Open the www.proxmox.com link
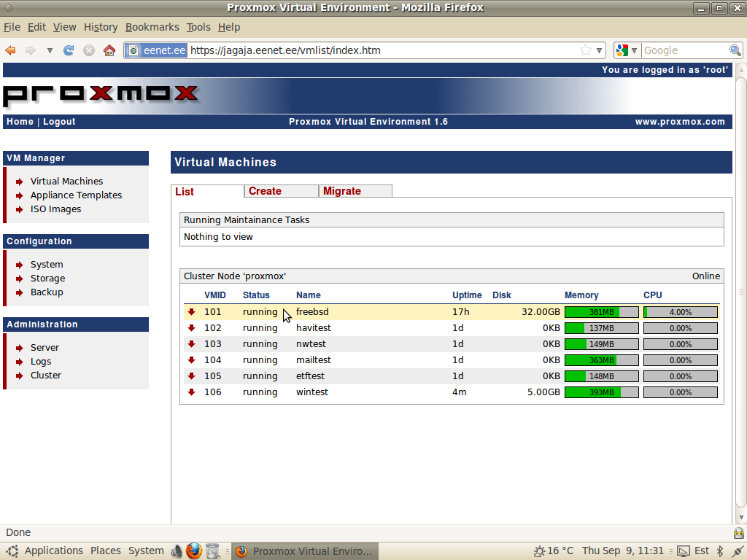 (x=680, y=122)
